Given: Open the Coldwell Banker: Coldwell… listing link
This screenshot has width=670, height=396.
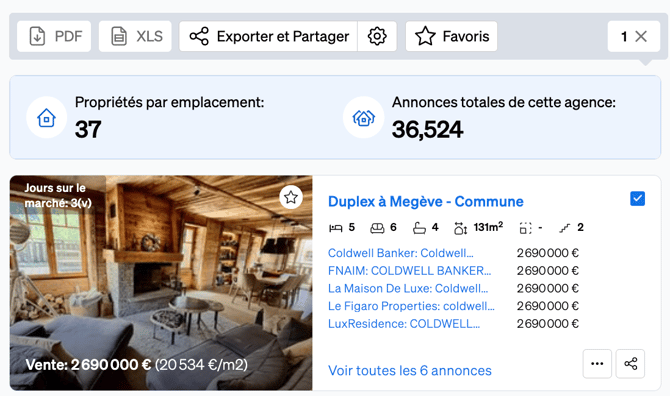Looking at the screenshot, I should tap(400, 253).
